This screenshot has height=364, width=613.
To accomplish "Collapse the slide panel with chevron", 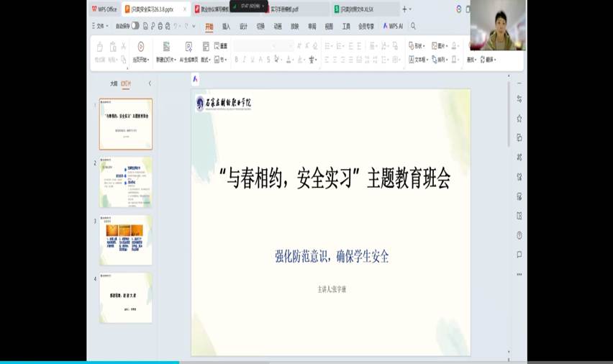I will pos(150,83).
